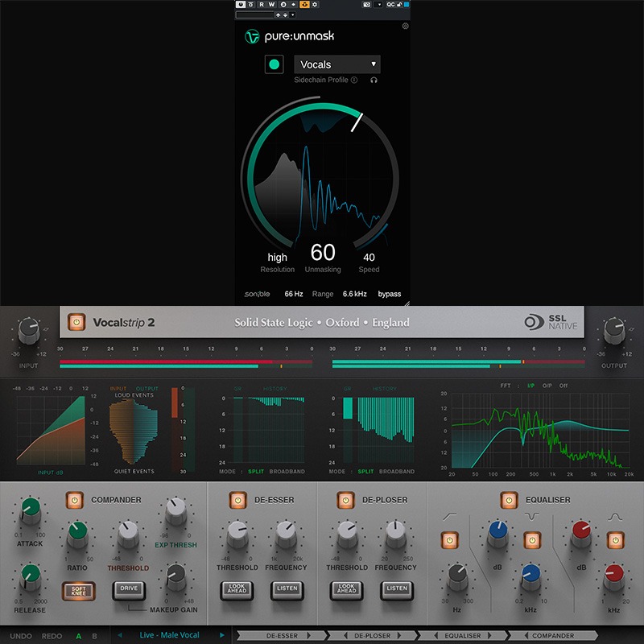644x644 pixels.
Task: Click the bell filter shape icon
Action: [x=615, y=517]
